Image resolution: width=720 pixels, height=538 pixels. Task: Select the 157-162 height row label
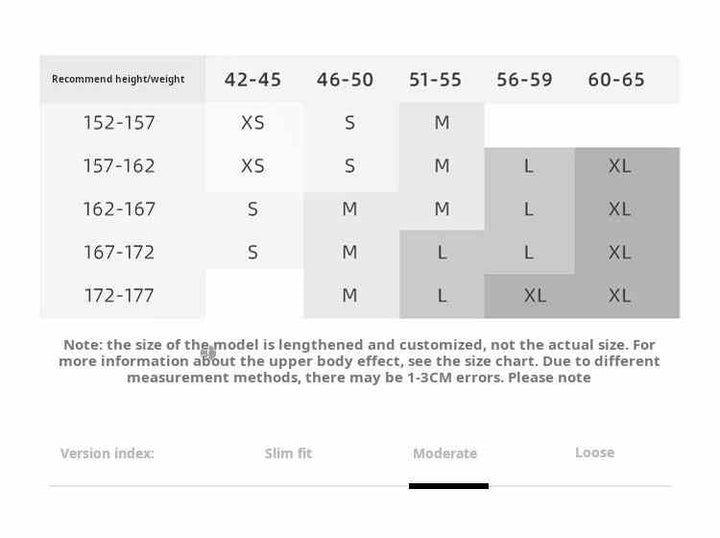click(119, 166)
